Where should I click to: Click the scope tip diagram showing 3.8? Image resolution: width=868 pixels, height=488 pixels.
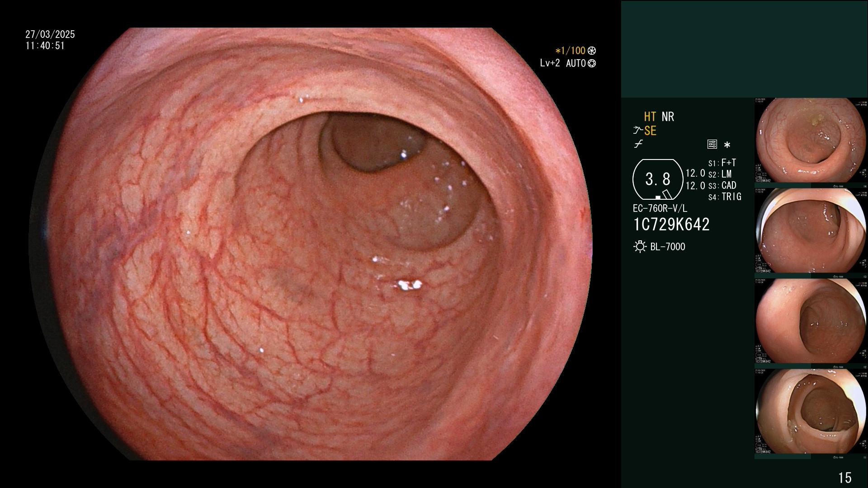pos(658,179)
